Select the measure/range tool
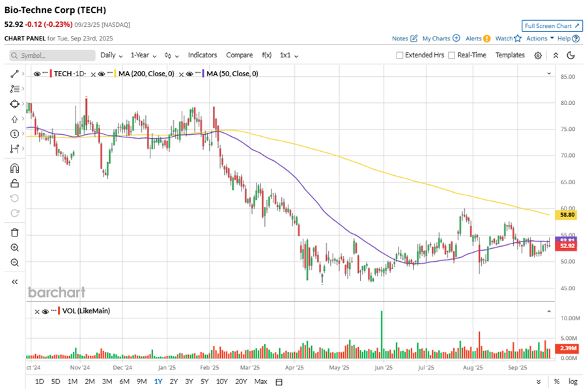This screenshot has height=392, width=588. (x=14, y=149)
